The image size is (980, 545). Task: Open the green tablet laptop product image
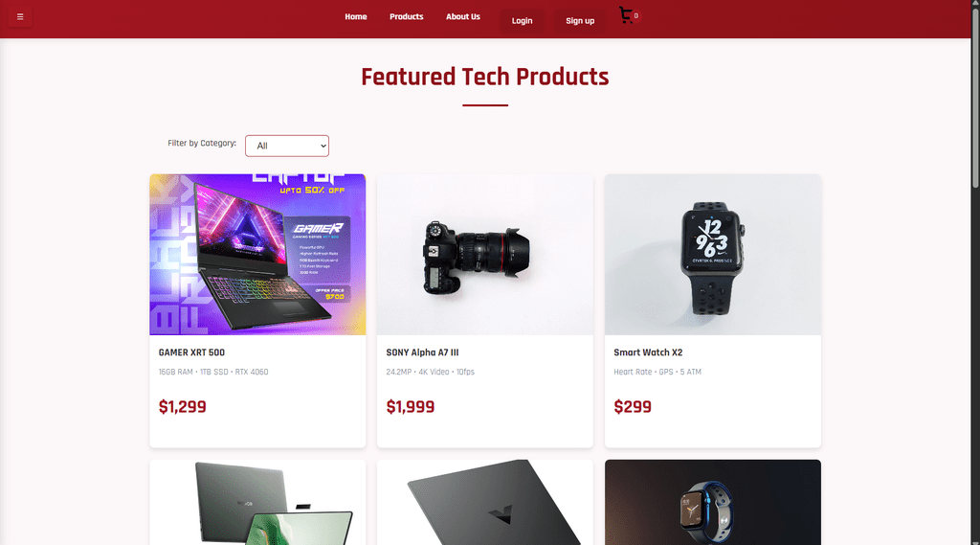click(x=257, y=503)
